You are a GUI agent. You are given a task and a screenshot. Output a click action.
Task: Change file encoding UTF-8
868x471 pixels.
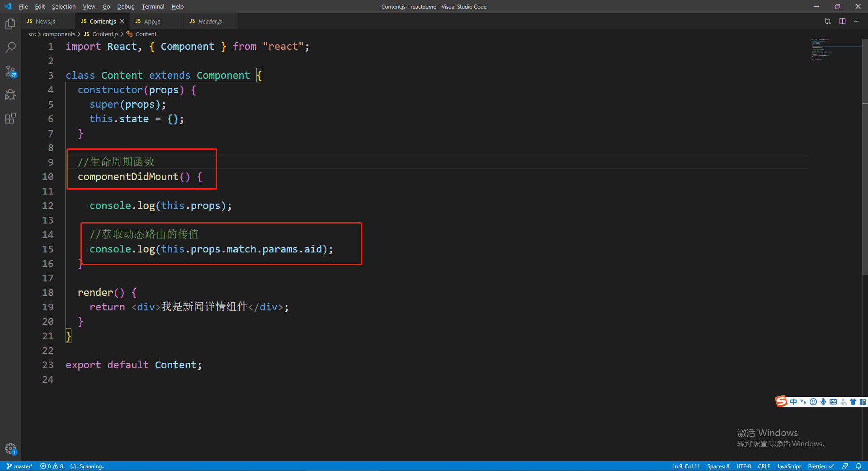pyautogui.click(x=744, y=466)
